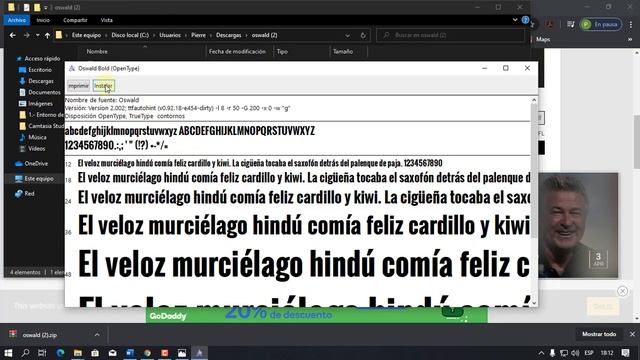Open the Inicio ribbon tab
Screen dimensions: 640x360
[43, 20]
